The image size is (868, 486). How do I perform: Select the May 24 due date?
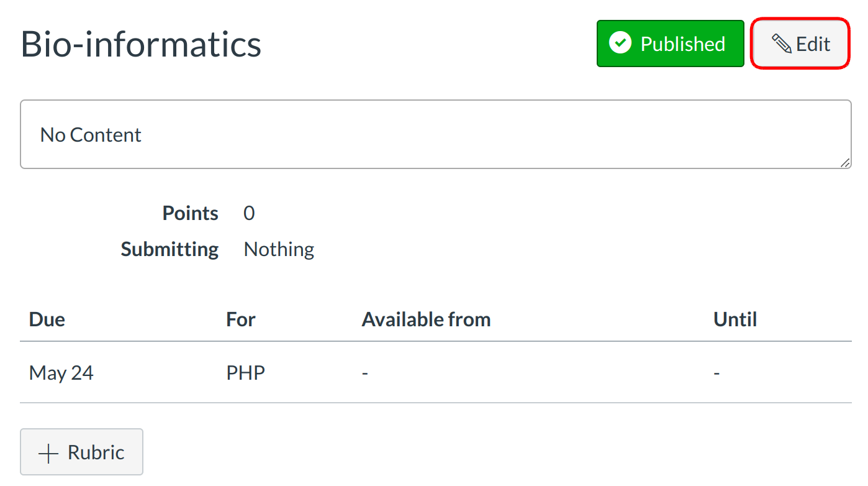(61, 373)
